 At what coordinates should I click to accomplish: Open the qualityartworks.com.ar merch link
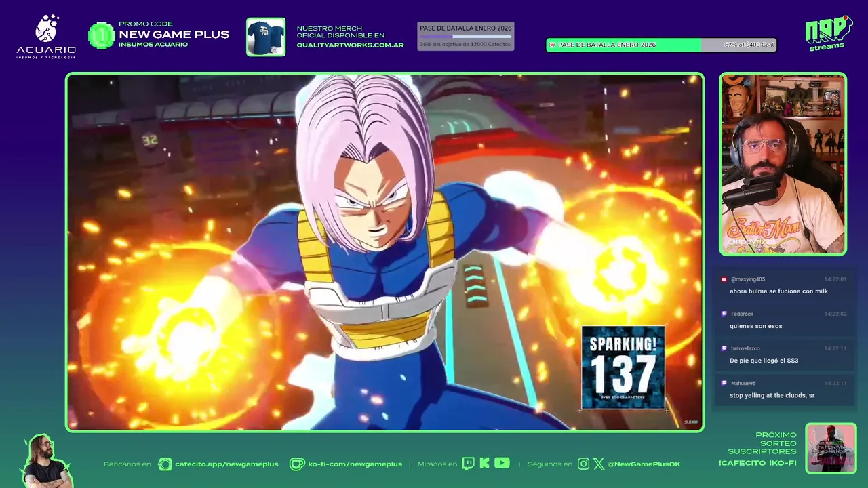pyautogui.click(x=350, y=45)
